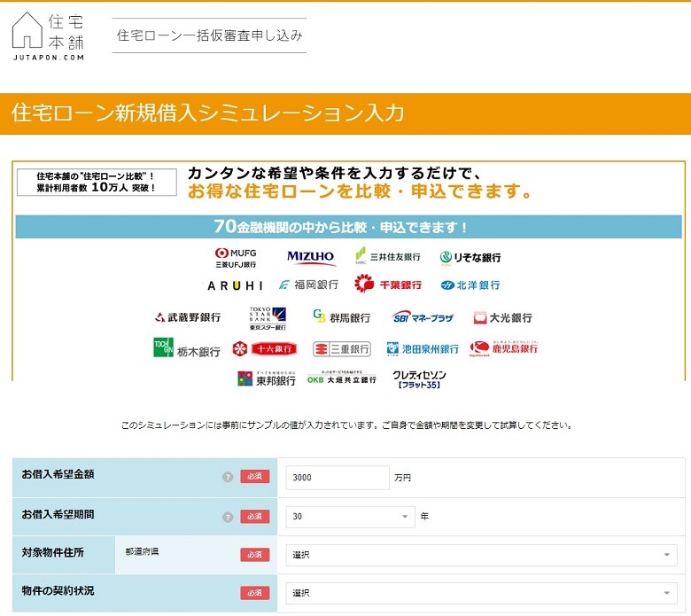Click the 物件の契約状況 label

click(x=58, y=590)
